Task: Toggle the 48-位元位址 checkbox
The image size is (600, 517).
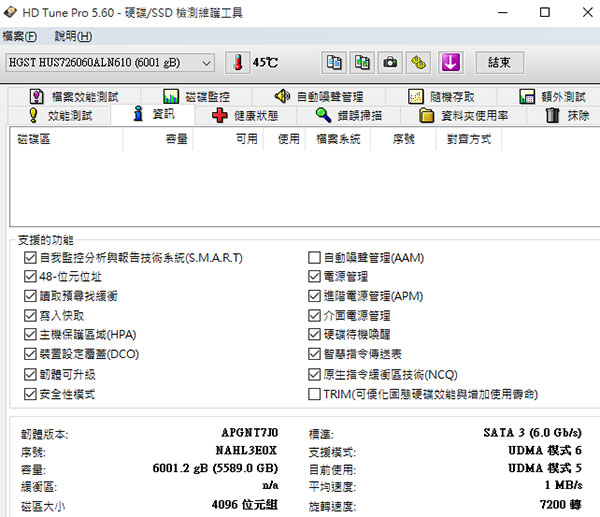Action: (x=30, y=277)
